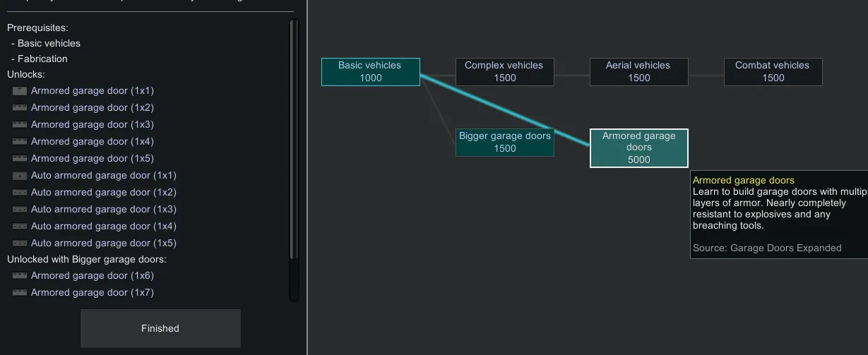The height and width of the screenshot is (355, 868).
Task: Click the Armored garage doors research node
Action: 638,148
